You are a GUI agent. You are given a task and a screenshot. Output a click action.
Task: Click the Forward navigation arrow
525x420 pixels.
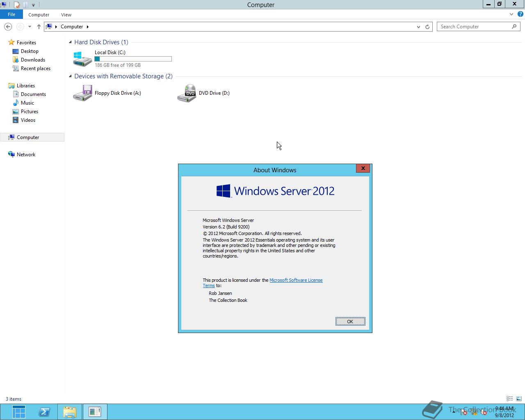pyautogui.click(x=20, y=27)
